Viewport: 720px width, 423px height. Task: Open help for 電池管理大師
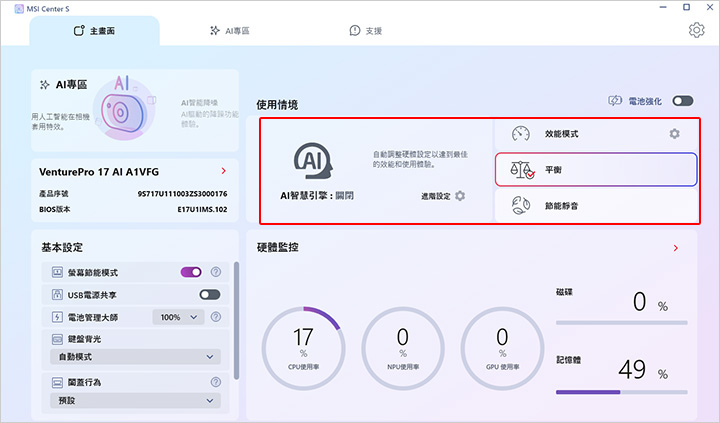pyautogui.click(x=216, y=317)
